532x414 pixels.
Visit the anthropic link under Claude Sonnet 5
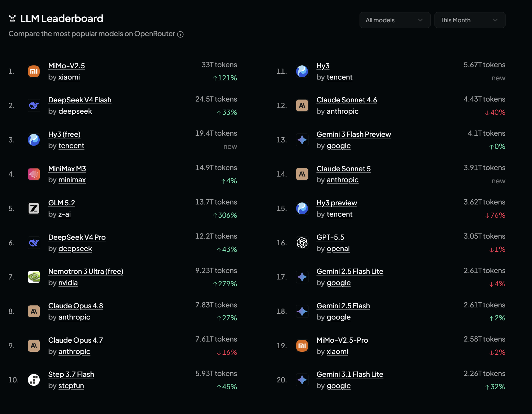[x=342, y=180]
